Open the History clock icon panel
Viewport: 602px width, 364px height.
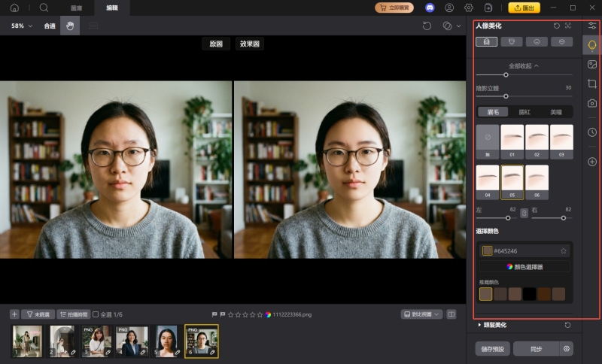592,132
